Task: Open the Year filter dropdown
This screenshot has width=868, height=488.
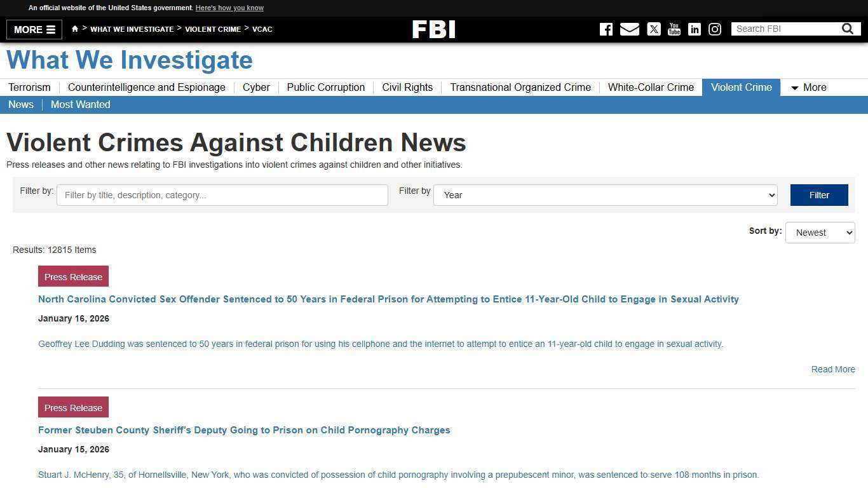Action: (x=604, y=195)
